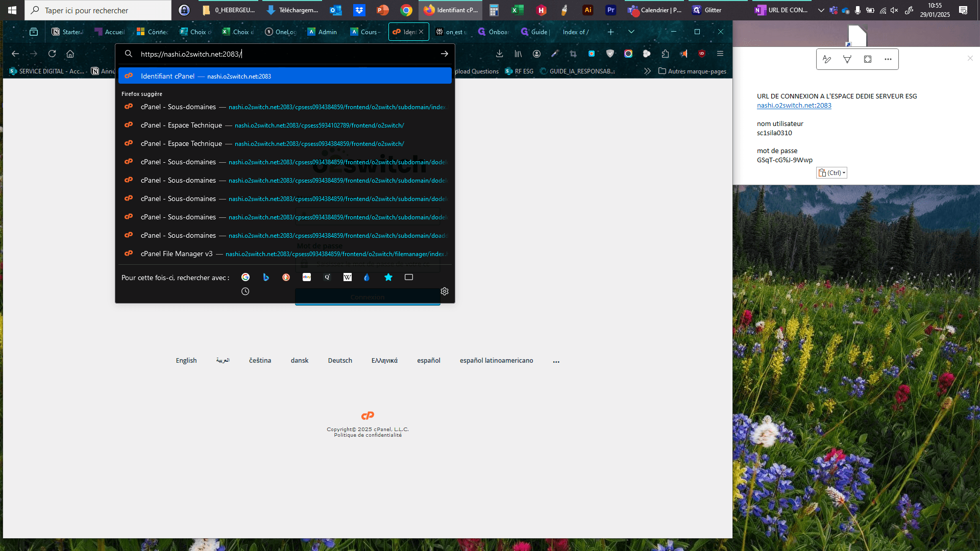
Task: Open Firefox account icon
Action: coord(536,54)
